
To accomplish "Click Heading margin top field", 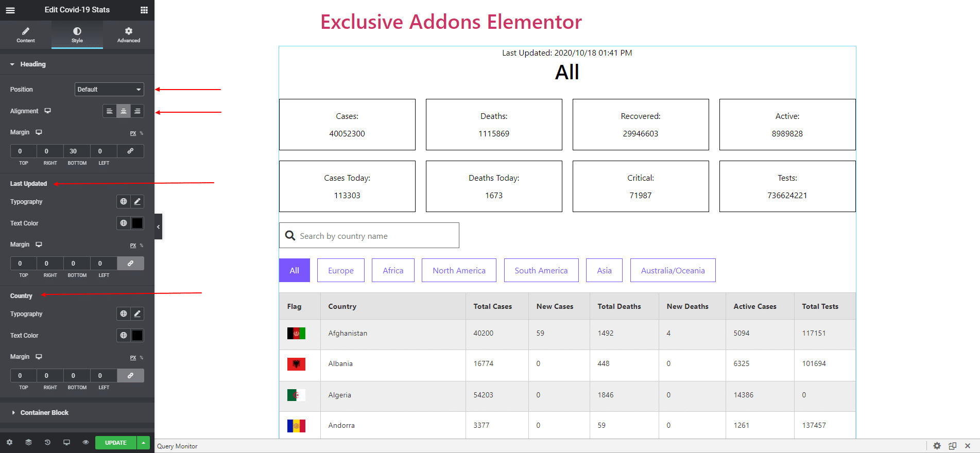I will [x=23, y=151].
